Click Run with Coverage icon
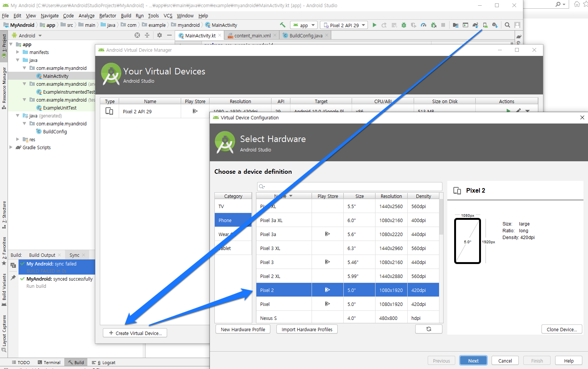588x369 pixels. click(414, 25)
